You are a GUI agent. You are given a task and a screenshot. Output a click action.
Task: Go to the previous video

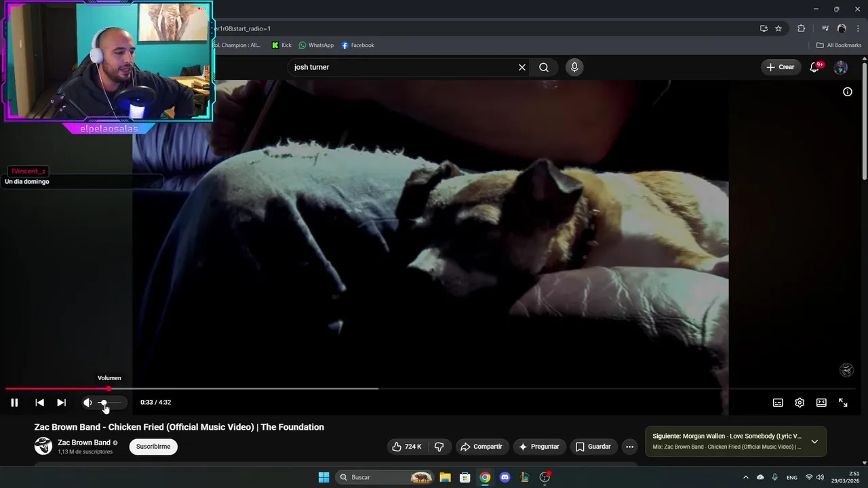pos(39,403)
